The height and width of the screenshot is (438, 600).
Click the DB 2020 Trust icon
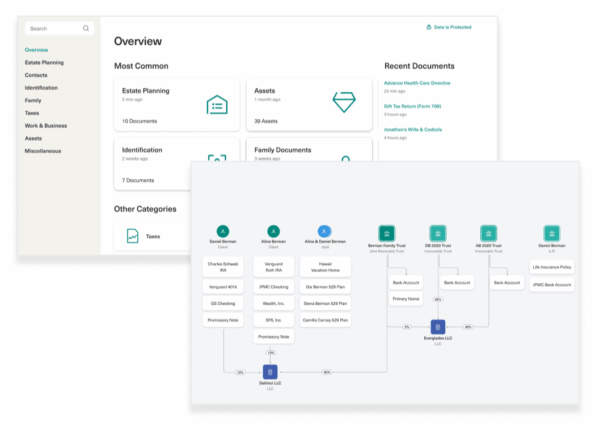pos(437,231)
